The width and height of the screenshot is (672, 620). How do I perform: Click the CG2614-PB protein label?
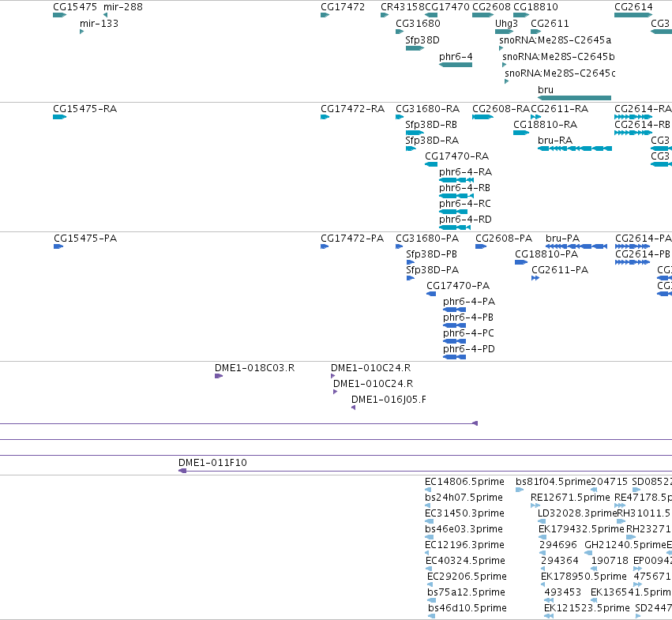point(643,254)
